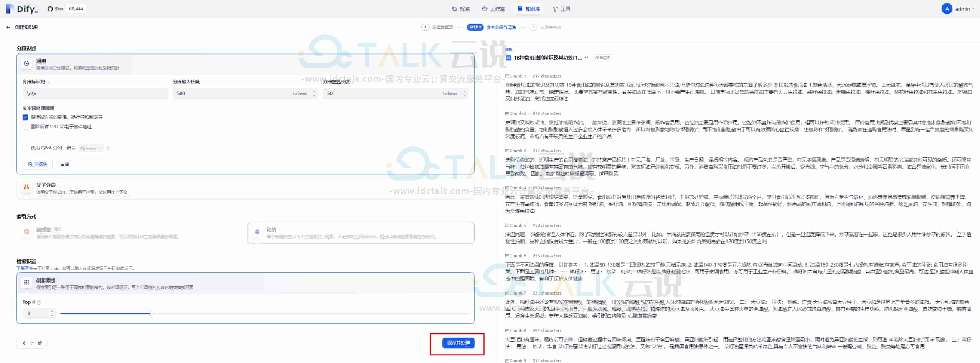Image resolution: width=980 pixels, height=363 pixels.
Task: Uncheck the replace consecutive spaces rule
Action: 25,118
